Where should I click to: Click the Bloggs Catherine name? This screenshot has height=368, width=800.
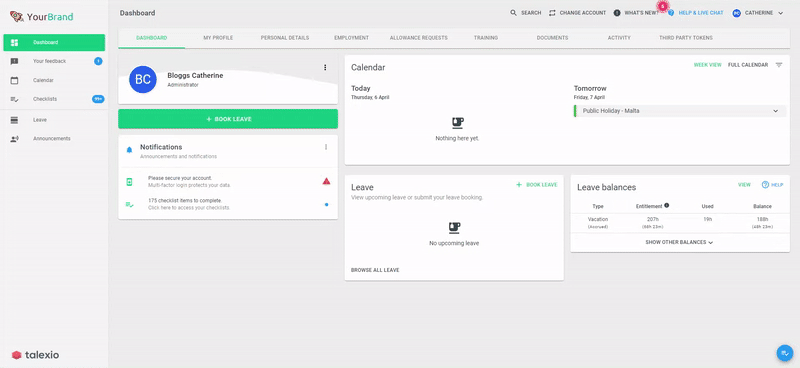click(x=195, y=76)
